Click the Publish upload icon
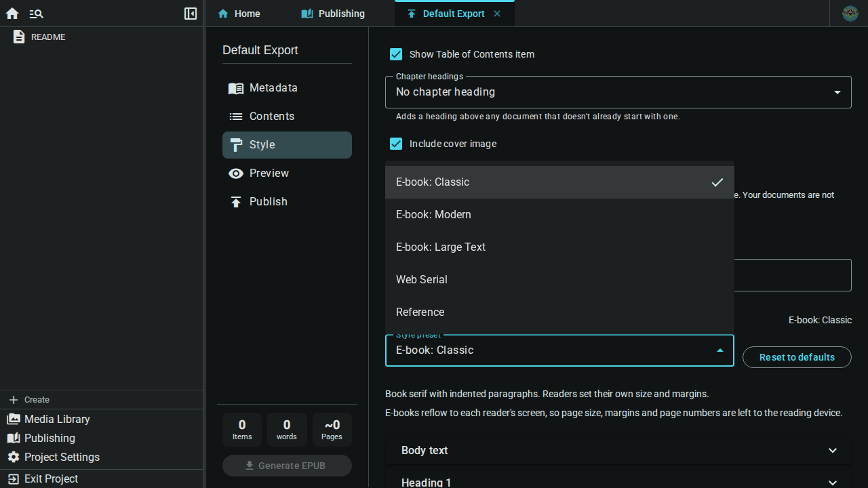This screenshot has height=488, width=868. click(236, 202)
